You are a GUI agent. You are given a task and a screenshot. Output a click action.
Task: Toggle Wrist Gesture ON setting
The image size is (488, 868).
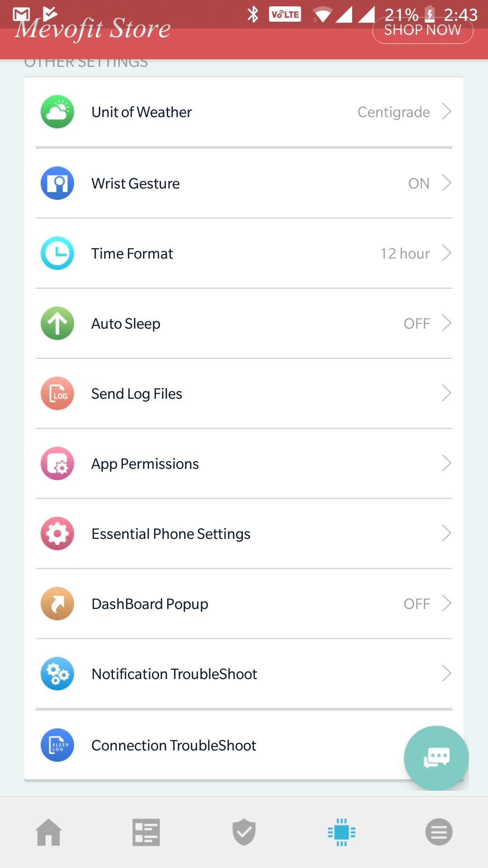(x=418, y=184)
